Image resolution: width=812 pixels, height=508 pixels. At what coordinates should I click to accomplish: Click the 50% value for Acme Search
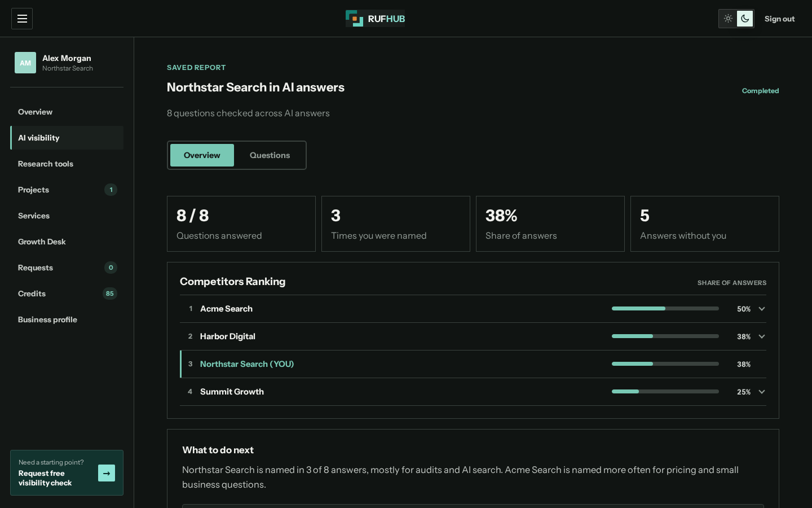pyautogui.click(x=744, y=309)
